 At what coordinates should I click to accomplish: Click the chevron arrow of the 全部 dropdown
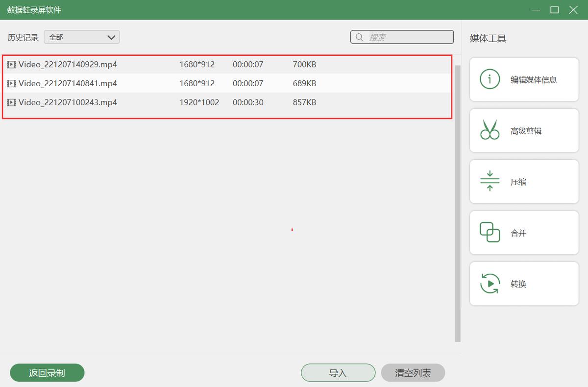click(x=111, y=37)
